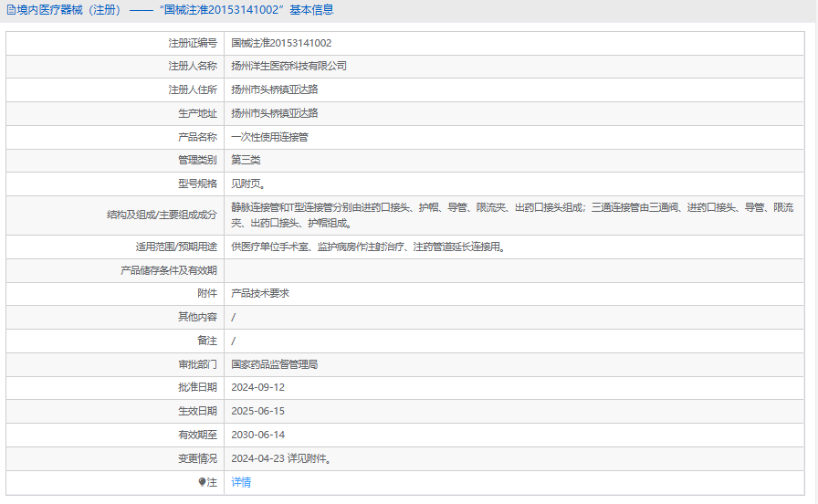
Task: Click label 附件
Action: point(207,293)
